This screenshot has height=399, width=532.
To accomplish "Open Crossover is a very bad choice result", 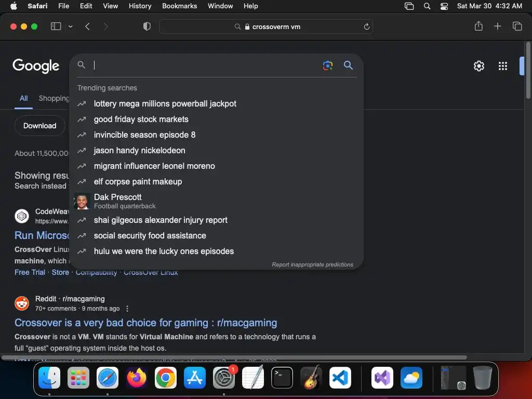I will (x=145, y=323).
